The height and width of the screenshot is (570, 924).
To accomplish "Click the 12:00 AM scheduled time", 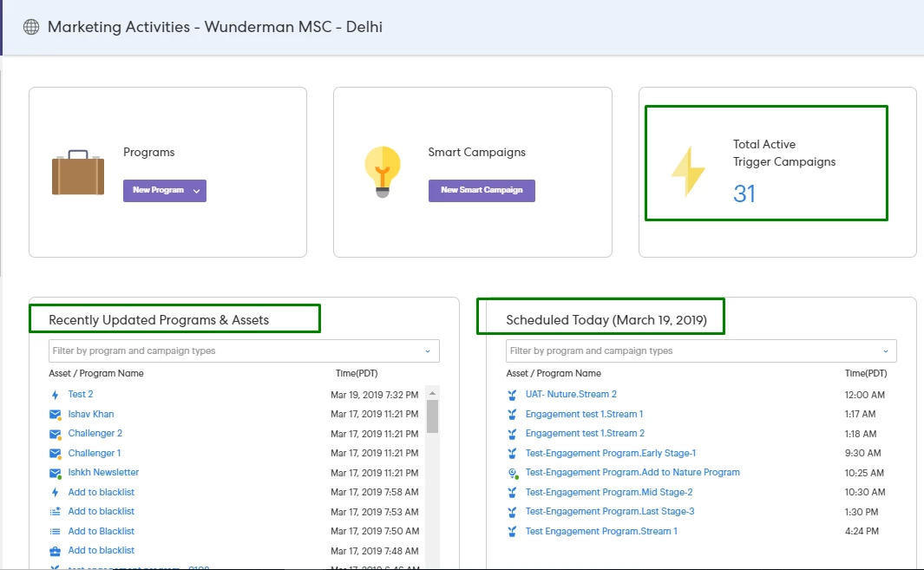I will 864,395.
